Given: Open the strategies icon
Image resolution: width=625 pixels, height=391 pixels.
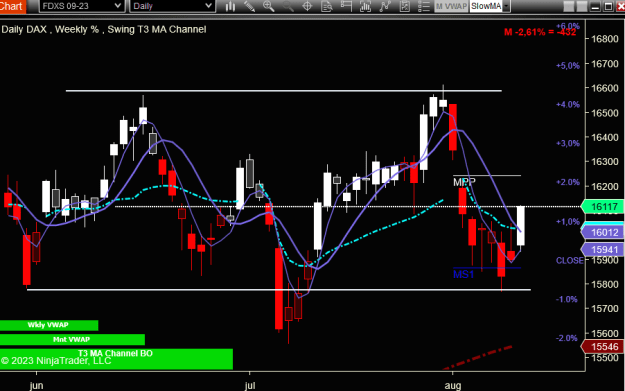Looking at the screenshot, I should click(x=404, y=6).
